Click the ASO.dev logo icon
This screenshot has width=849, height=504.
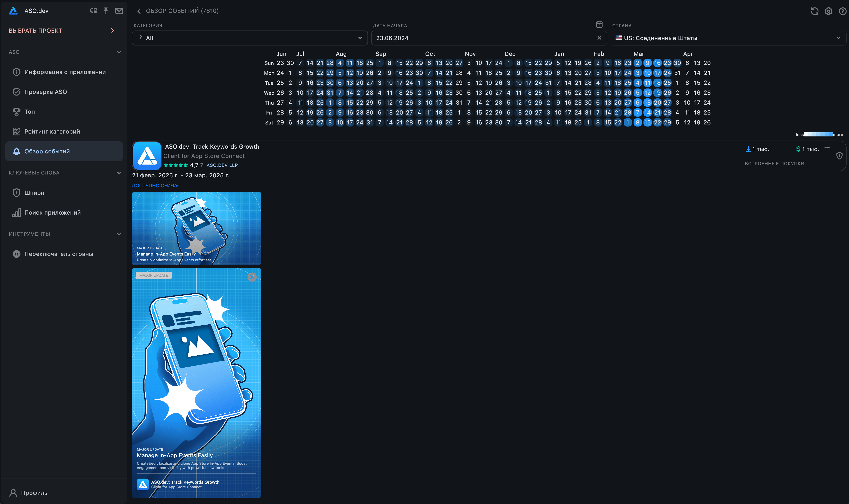(13, 11)
